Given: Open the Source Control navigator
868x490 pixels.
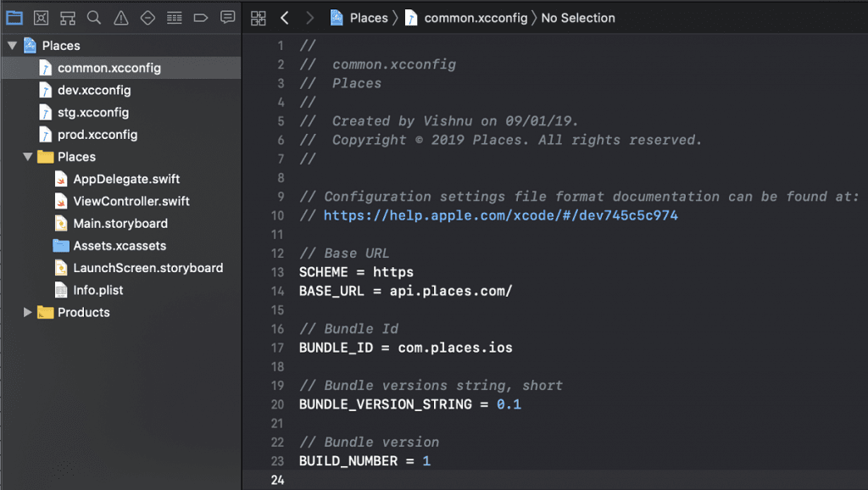Looking at the screenshot, I should (x=41, y=18).
